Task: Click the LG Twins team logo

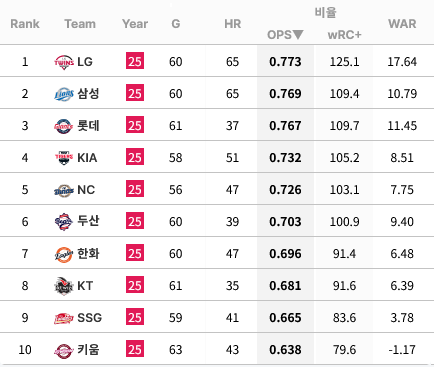Action: tap(64, 62)
